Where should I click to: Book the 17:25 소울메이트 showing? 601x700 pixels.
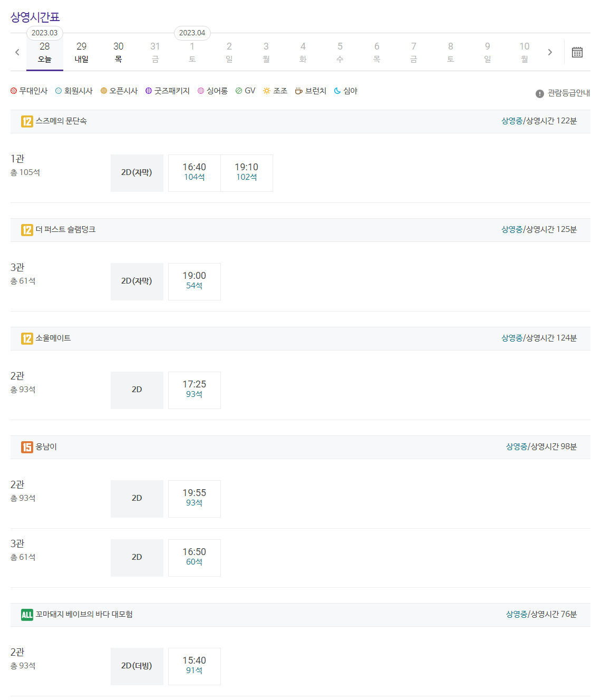point(195,390)
